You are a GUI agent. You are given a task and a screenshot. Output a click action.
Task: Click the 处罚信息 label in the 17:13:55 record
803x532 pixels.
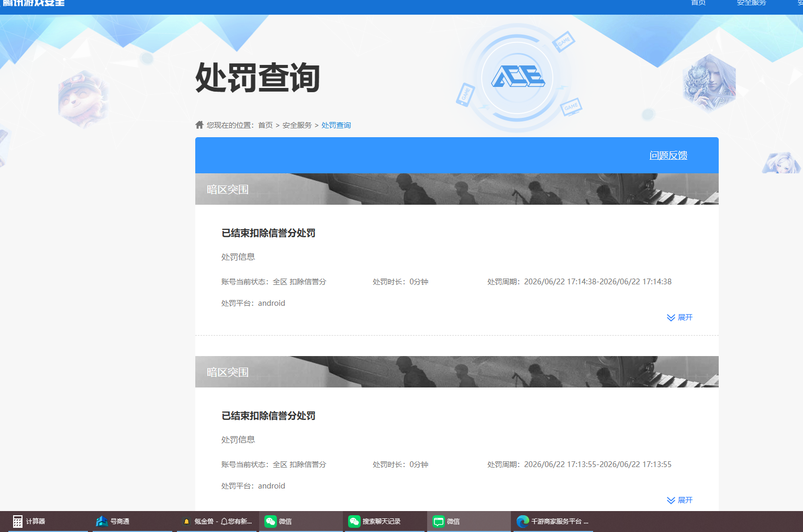(238, 440)
